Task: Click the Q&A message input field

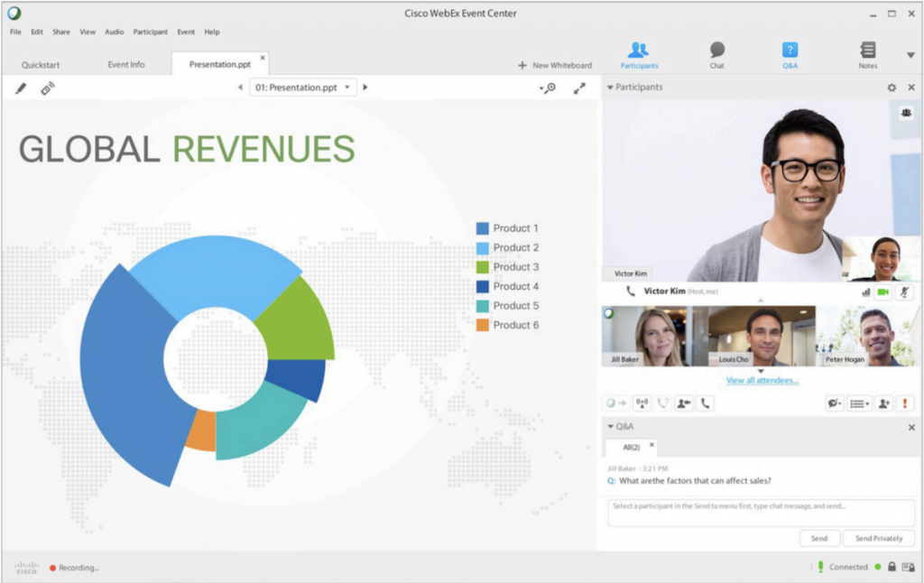Action: tap(761, 513)
